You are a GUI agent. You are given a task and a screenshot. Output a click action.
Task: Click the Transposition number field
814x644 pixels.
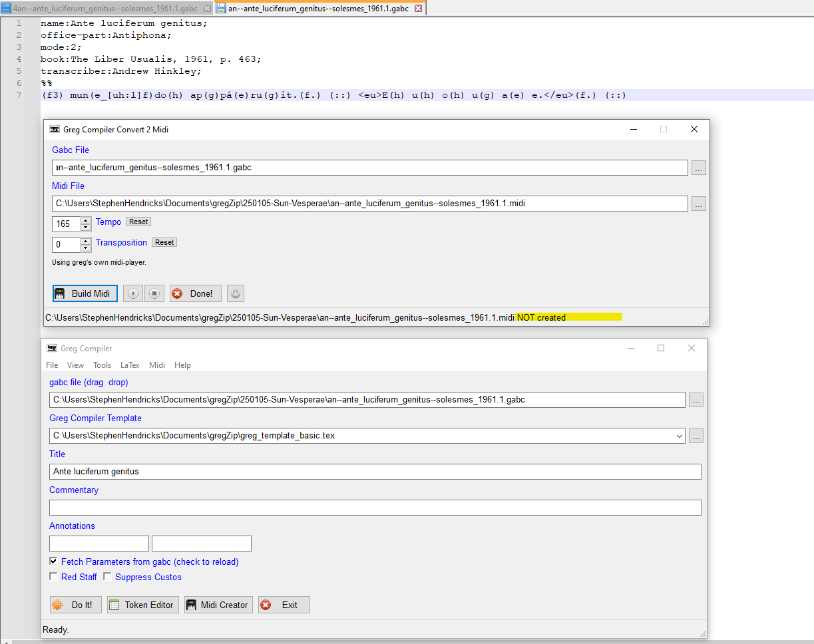[67, 245]
